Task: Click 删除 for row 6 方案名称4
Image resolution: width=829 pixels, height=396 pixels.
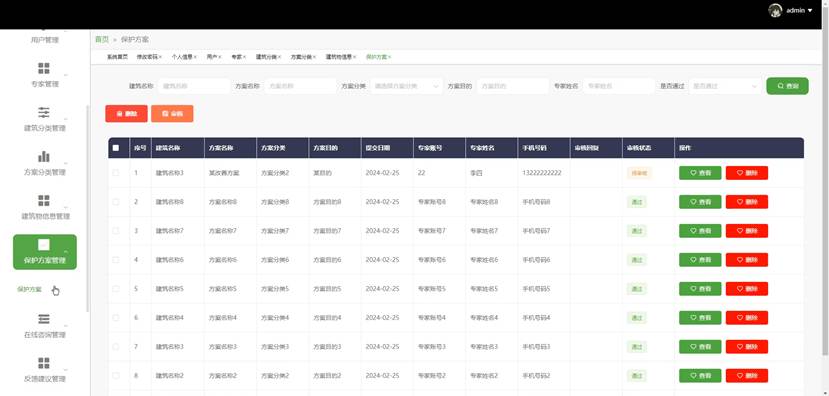Action: (747, 318)
